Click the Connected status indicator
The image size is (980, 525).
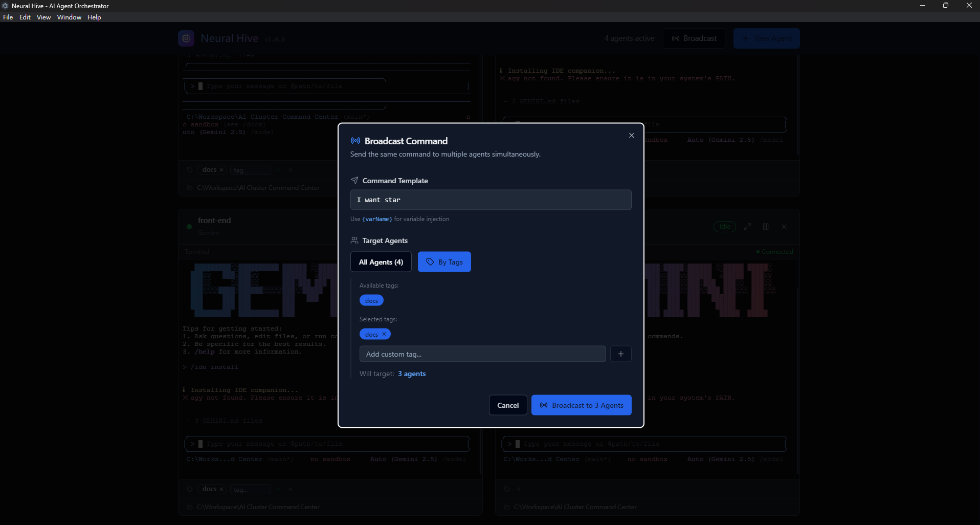[x=774, y=252]
